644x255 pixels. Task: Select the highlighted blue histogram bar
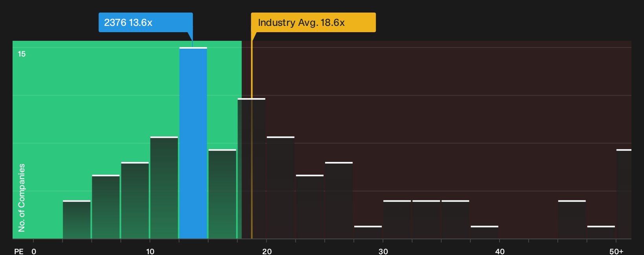click(x=193, y=143)
